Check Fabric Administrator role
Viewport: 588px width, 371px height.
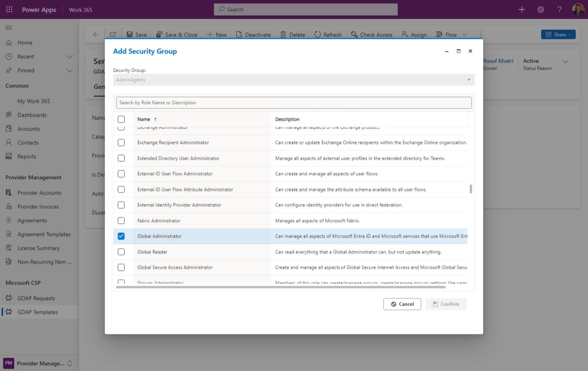pos(121,220)
